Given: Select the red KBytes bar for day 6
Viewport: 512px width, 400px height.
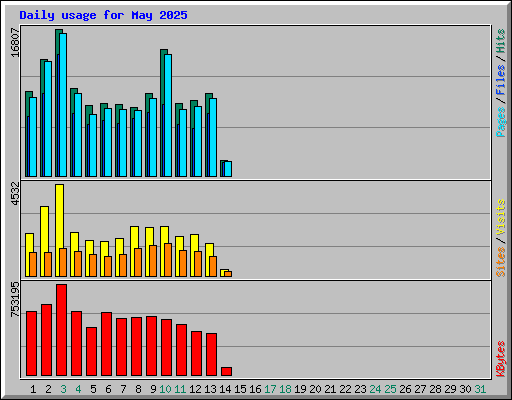Looking at the screenshot, I should (x=106, y=344).
